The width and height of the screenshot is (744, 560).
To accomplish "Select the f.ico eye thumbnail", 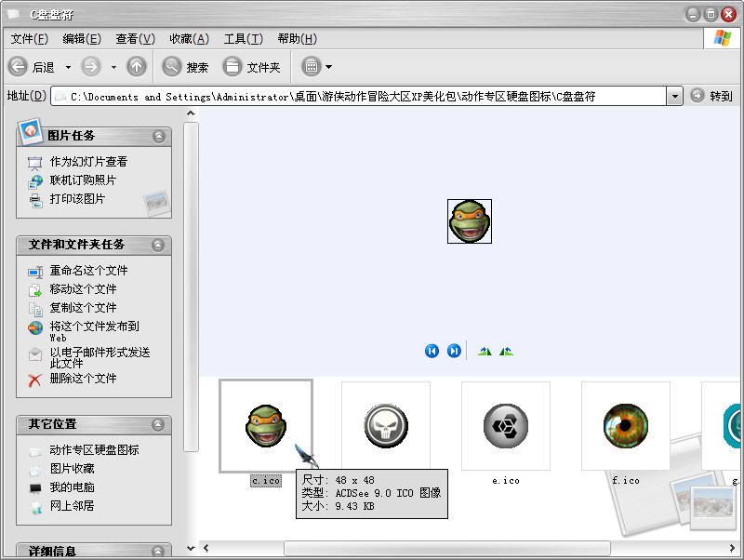I will pyautogui.click(x=625, y=426).
